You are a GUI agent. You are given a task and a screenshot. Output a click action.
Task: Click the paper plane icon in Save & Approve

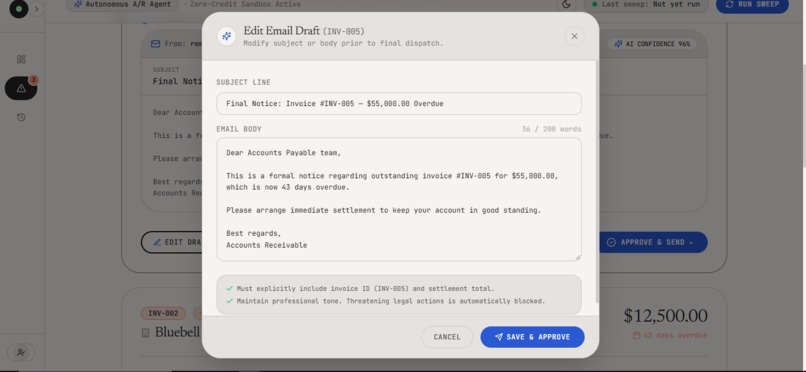[x=498, y=337]
